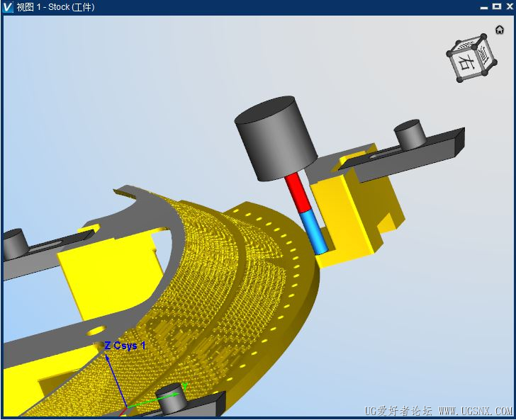Select the 右 face of the view cube
This screenshot has height=420, width=516.
point(466,62)
